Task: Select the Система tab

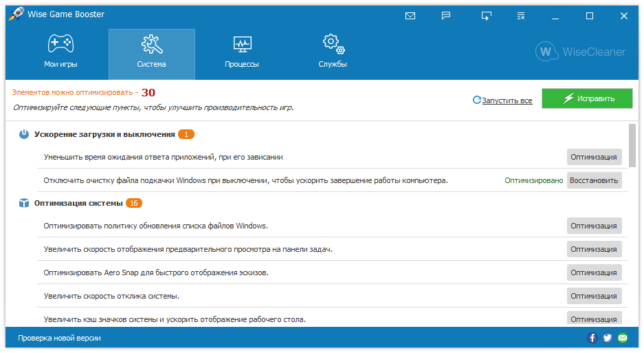Action: 152,54
